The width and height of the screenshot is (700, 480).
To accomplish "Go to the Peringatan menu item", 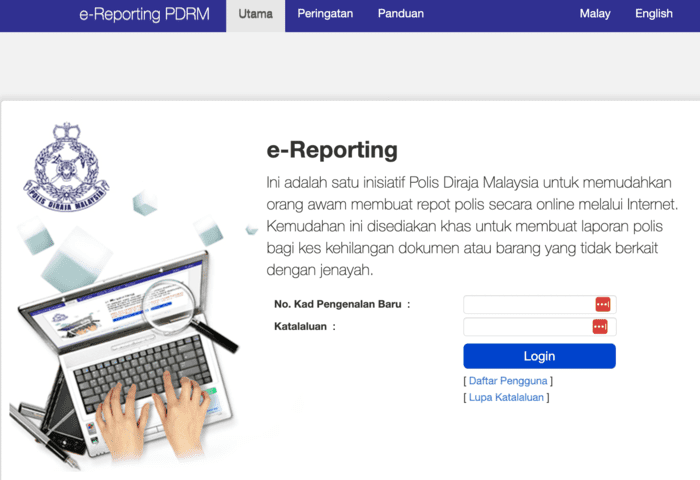I will (x=327, y=14).
